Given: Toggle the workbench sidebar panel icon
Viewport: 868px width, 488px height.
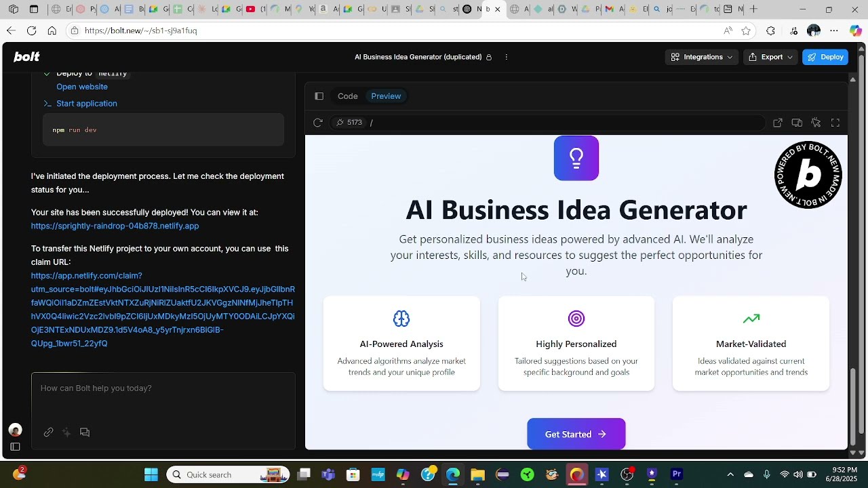Looking at the screenshot, I should click(x=319, y=96).
